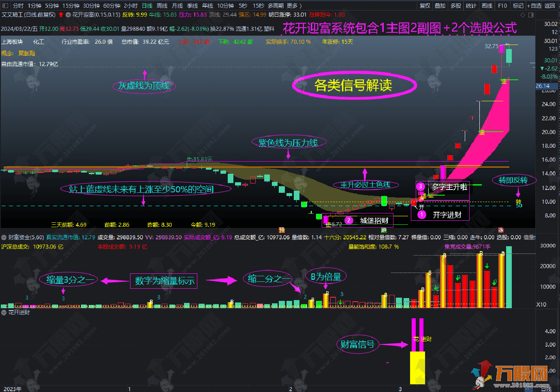Toggle 多股 multi-stock view

pos(456,6)
